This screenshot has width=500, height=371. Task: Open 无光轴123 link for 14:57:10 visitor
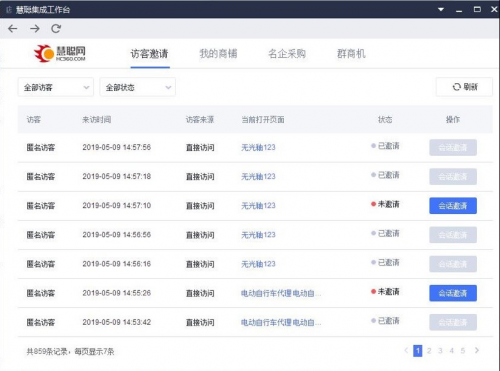click(258, 206)
